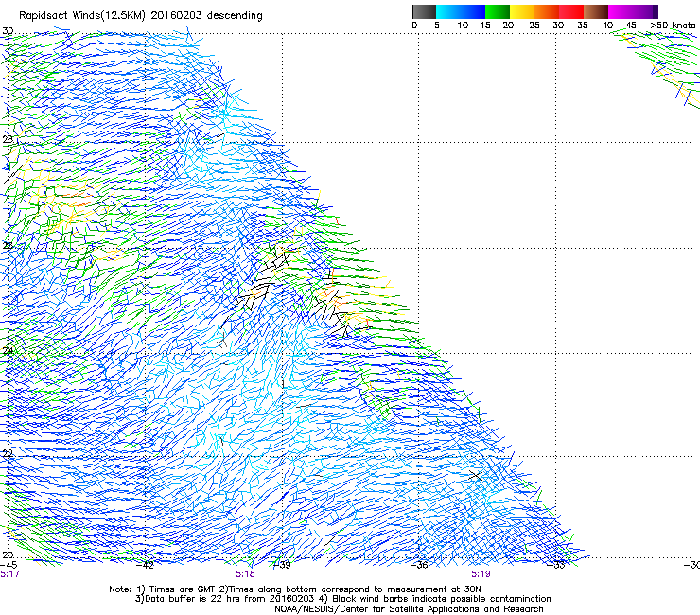Click the latitude label '28'
The image size is (700, 615).
(8, 139)
